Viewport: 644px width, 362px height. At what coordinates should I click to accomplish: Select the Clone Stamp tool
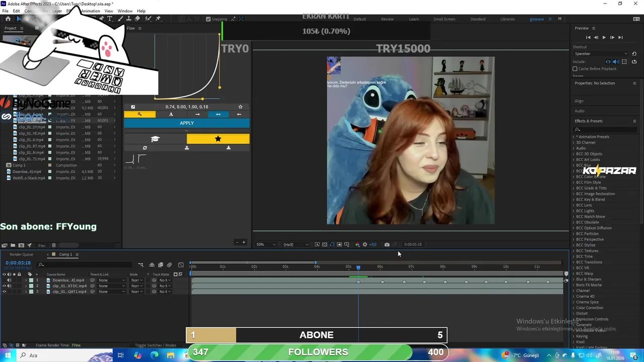pyautogui.click(x=128, y=19)
